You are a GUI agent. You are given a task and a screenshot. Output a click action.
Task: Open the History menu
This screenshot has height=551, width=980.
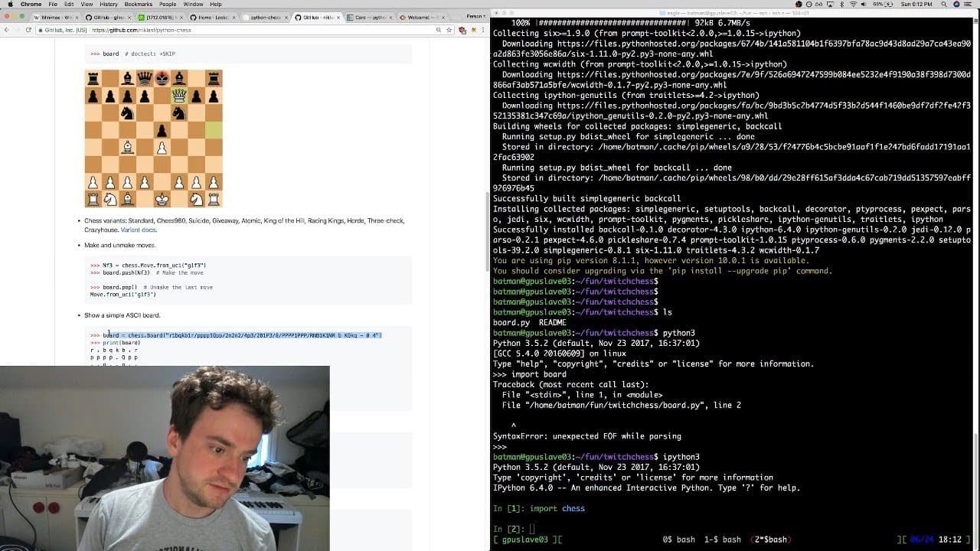tap(109, 5)
